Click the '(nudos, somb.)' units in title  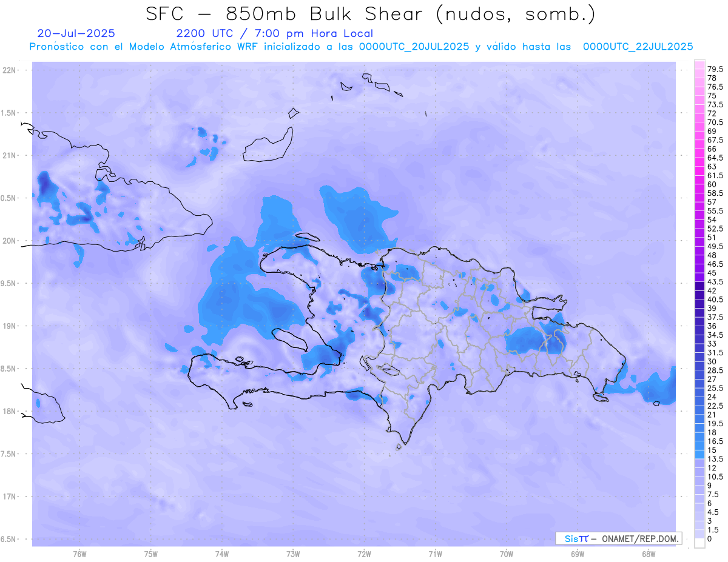516,14
